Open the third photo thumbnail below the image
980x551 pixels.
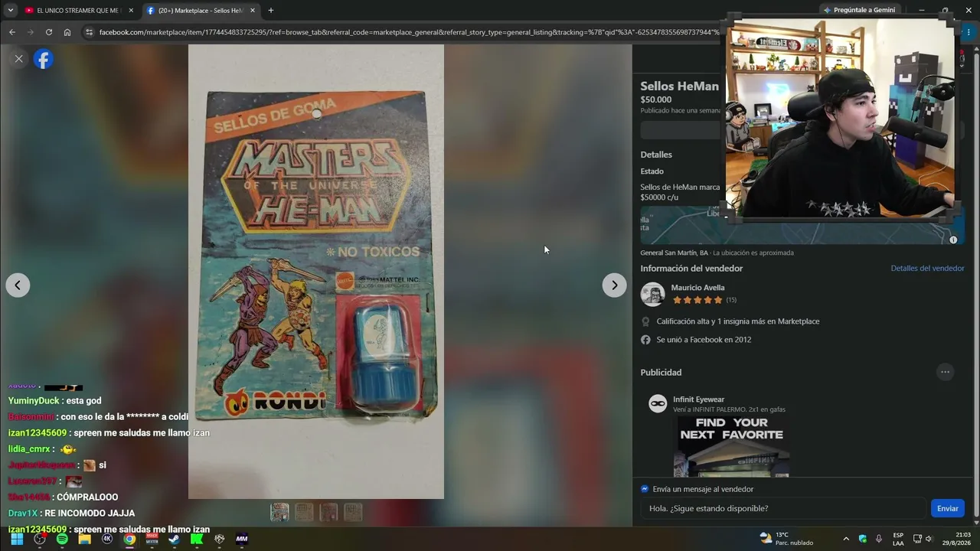point(328,512)
